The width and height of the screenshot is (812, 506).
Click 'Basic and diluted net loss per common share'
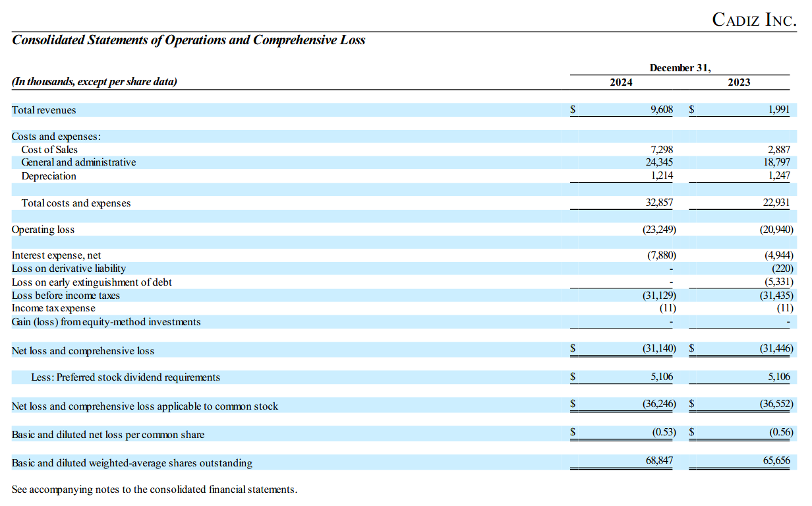click(108, 435)
